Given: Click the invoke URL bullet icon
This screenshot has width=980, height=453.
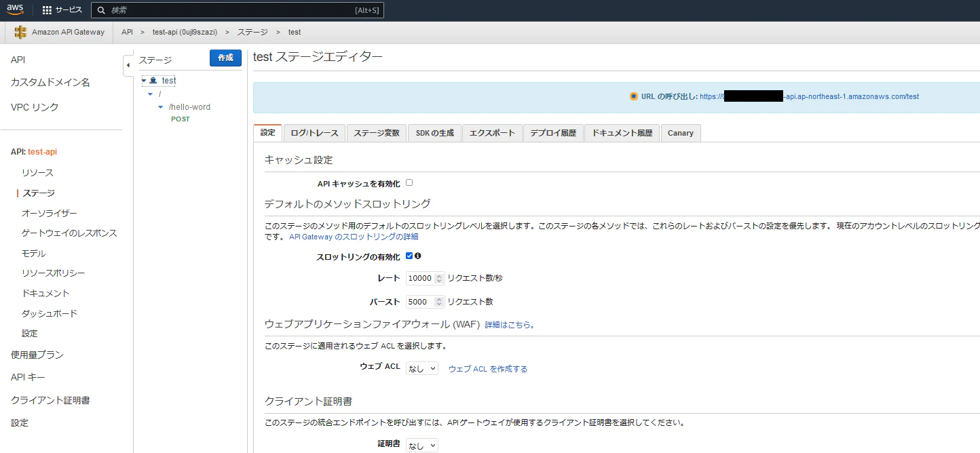Looking at the screenshot, I should tap(634, 96).
